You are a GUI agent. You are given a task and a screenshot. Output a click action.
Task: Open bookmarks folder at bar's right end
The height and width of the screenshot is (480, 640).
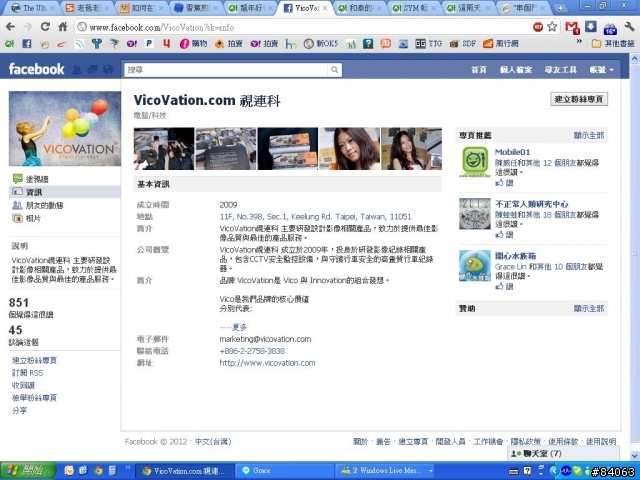[613, 43]
